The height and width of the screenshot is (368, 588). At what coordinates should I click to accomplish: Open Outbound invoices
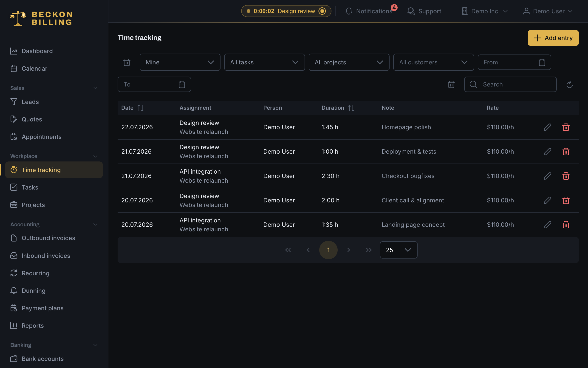(x=54, y=238)
